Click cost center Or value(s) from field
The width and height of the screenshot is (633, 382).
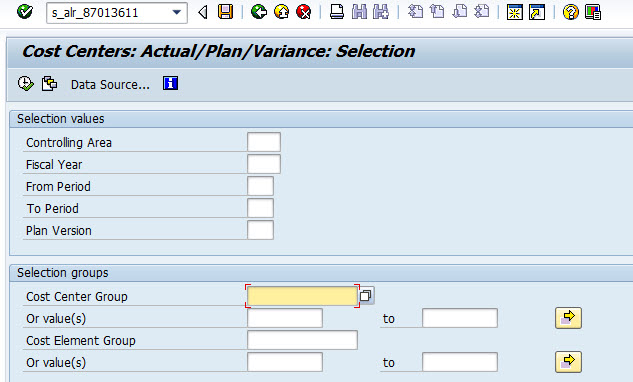click(285, 318)
